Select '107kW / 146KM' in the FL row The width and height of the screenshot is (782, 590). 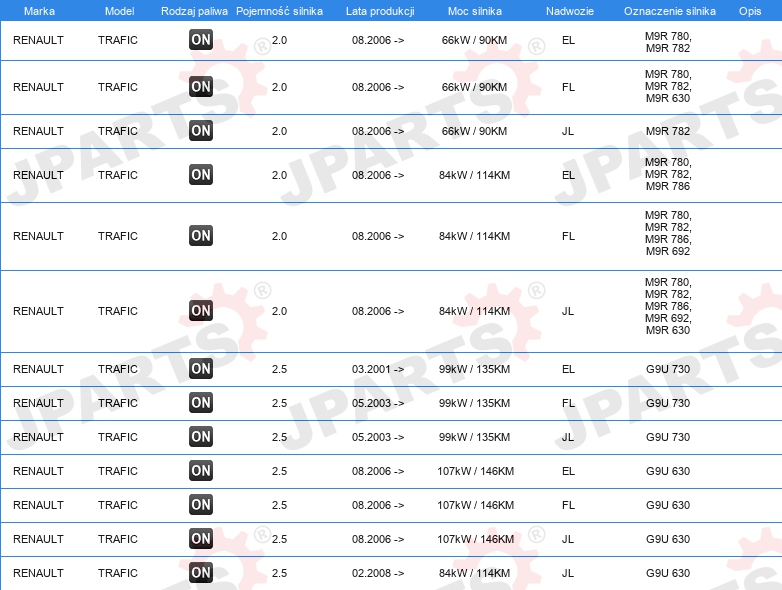475,505
